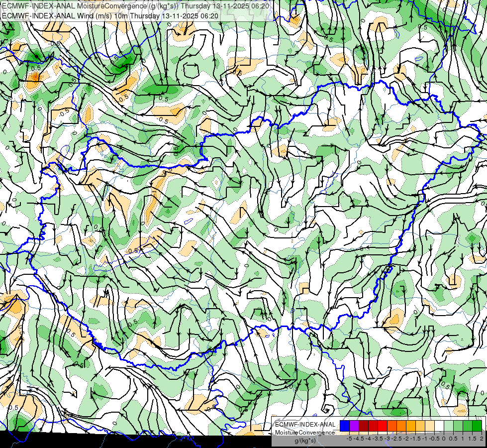
Task: Click the legend value label -2.5
Action: coord(397,439)
